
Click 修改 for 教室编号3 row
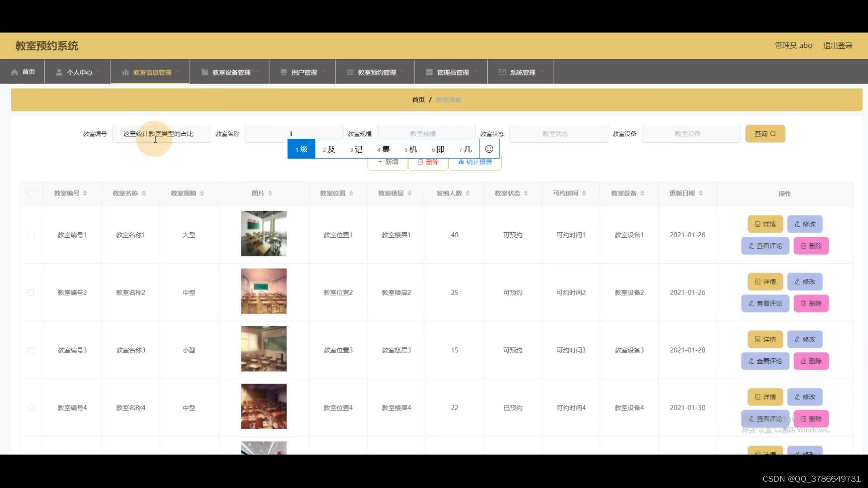tap(805, 339)
